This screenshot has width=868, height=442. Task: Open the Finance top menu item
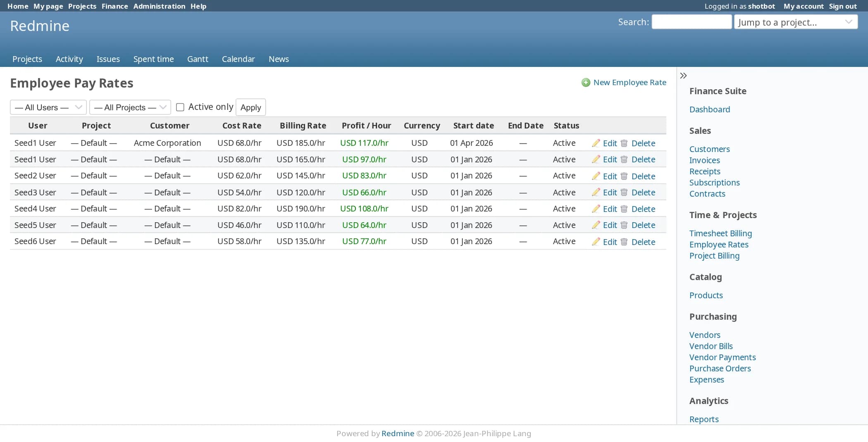114,6
